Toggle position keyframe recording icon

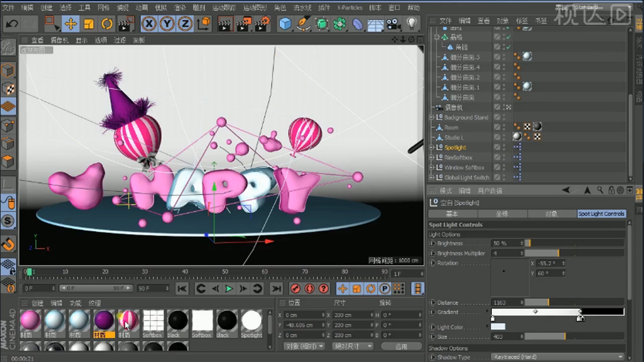pyautogui.click(x=342, y=289)
